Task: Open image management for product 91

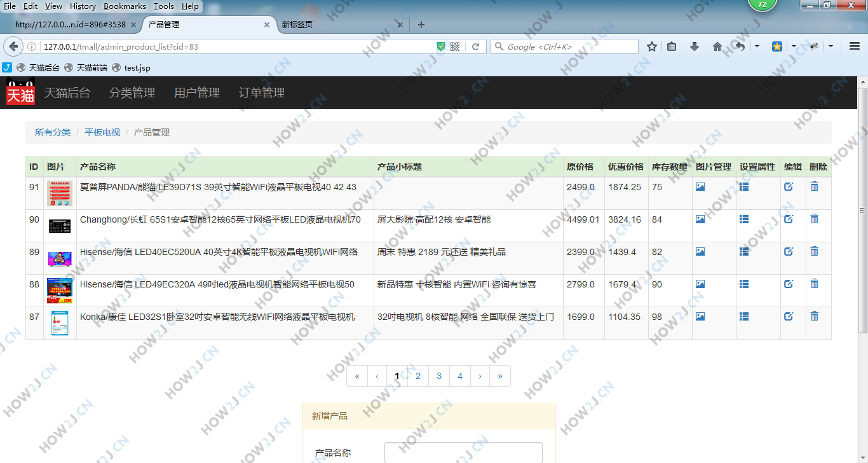Action: 700,187
